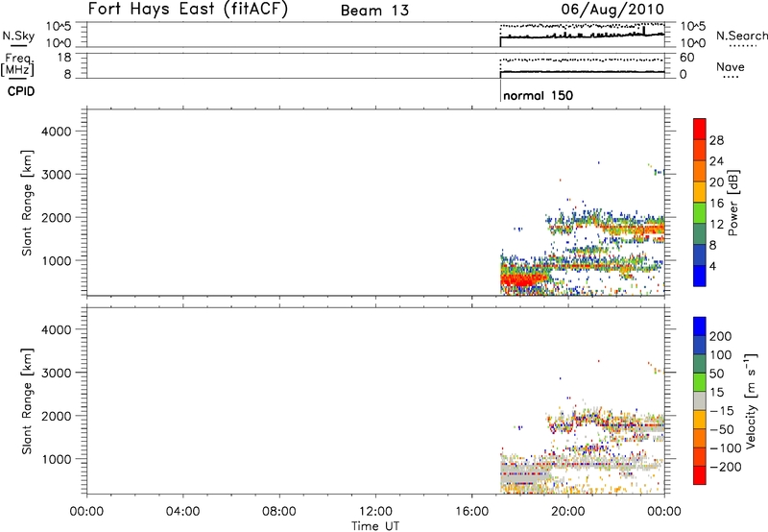Click the '20:00' time tick label
Screen dimensions: 768x532
coord(567,512)
